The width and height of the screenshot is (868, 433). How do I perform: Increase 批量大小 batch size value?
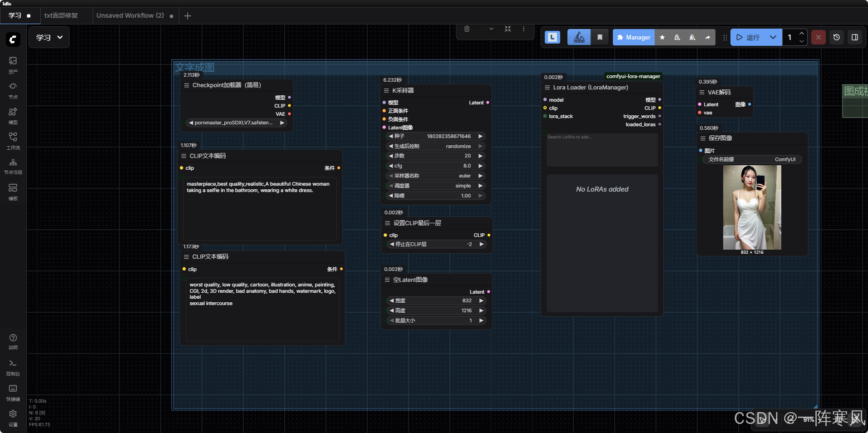click(481, 320)
